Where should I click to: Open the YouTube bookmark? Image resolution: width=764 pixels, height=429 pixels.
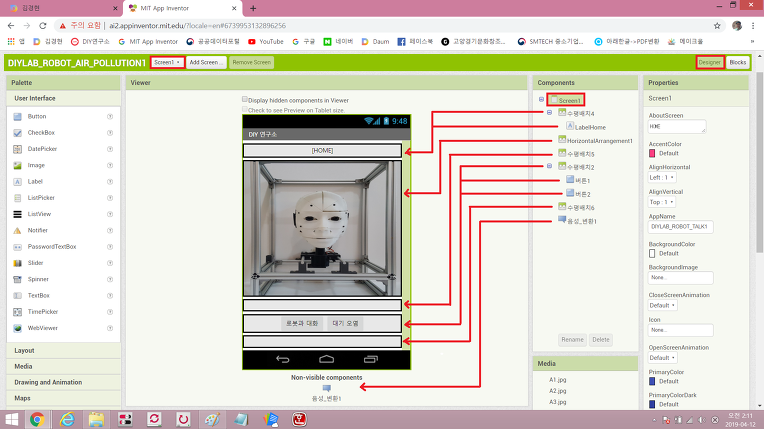point(266,42)
